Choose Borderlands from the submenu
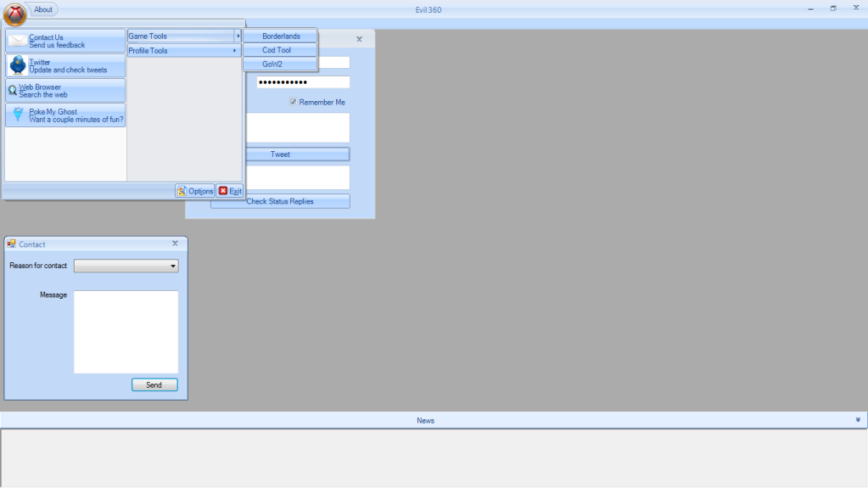 pyautogui.click(x=280, y=36)
